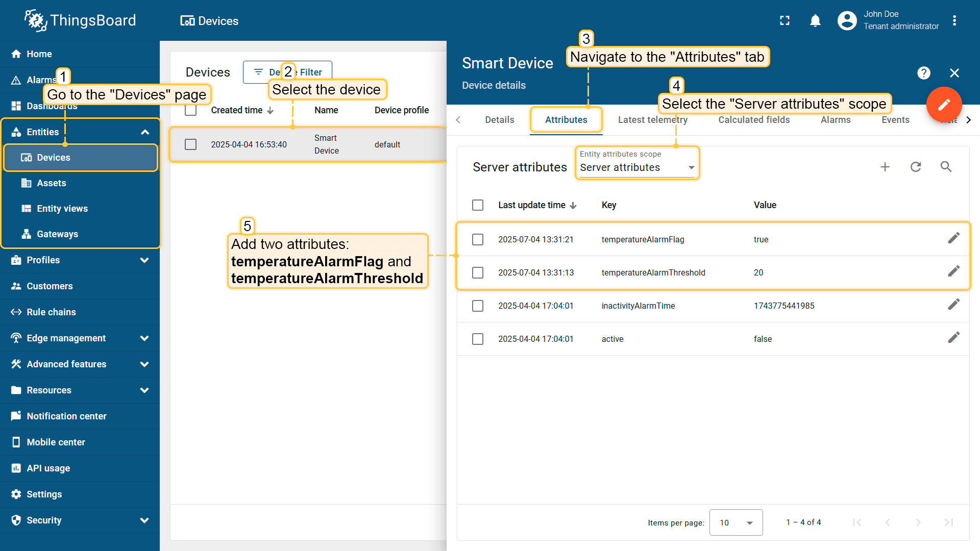Switch to the Latest telemetry tab

pyautogui.click(x=652, y=120)
